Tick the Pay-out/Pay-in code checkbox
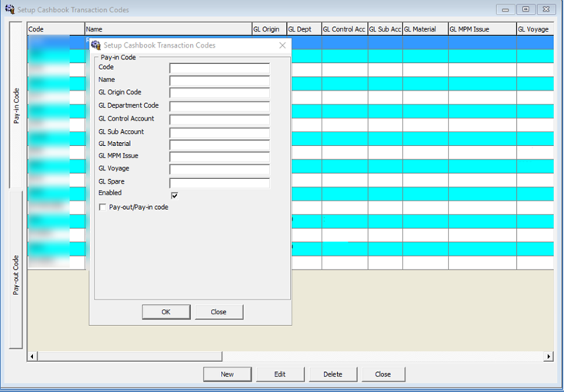564x392 pixels. (102, 207)
